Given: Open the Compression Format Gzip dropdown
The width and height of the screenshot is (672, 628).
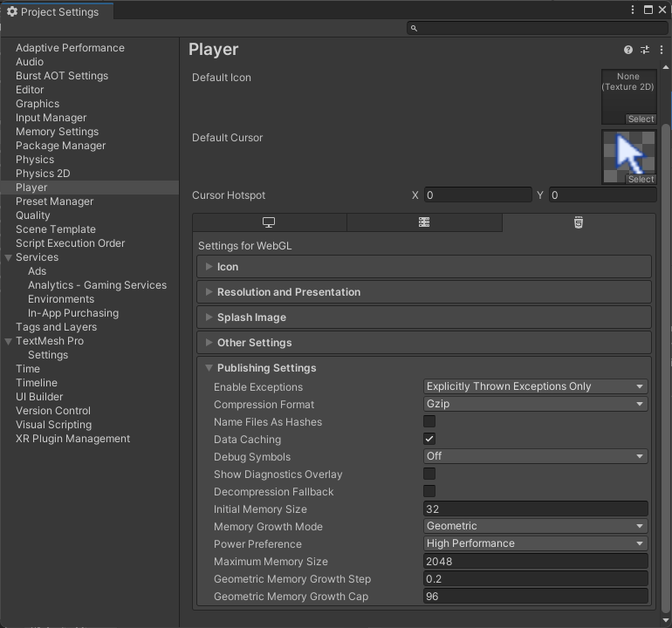Looking at the screenshot, I should 535,405.
